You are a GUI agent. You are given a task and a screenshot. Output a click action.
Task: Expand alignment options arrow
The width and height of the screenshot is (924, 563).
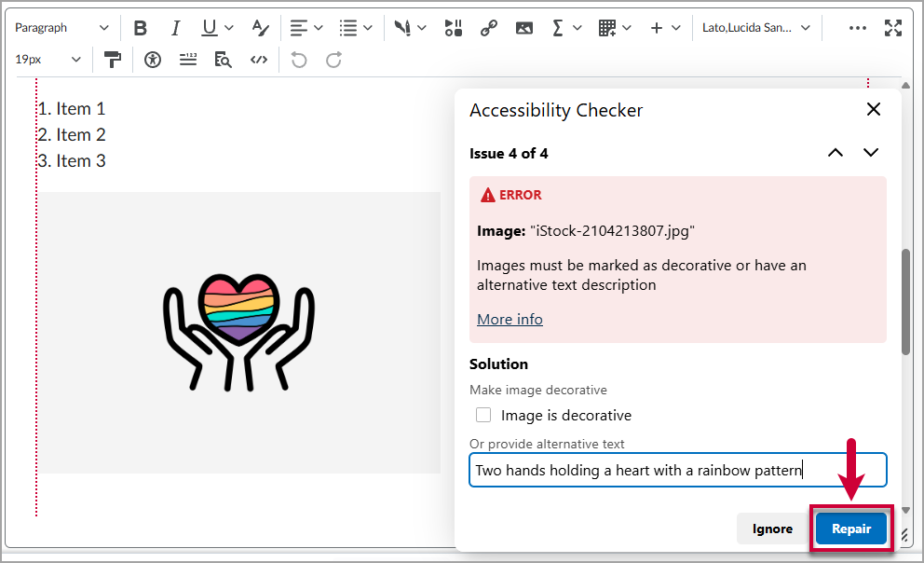319,28
